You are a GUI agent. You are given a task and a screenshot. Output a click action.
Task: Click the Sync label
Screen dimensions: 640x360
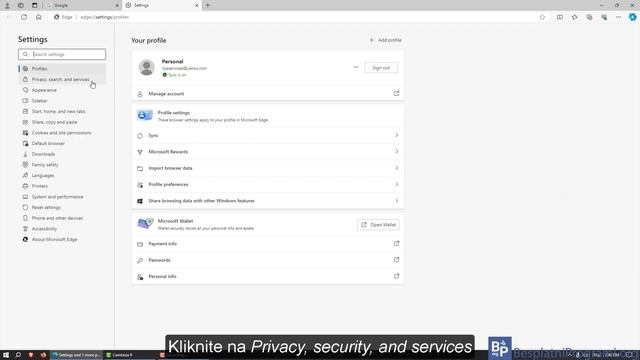click(x=153, y=136)
